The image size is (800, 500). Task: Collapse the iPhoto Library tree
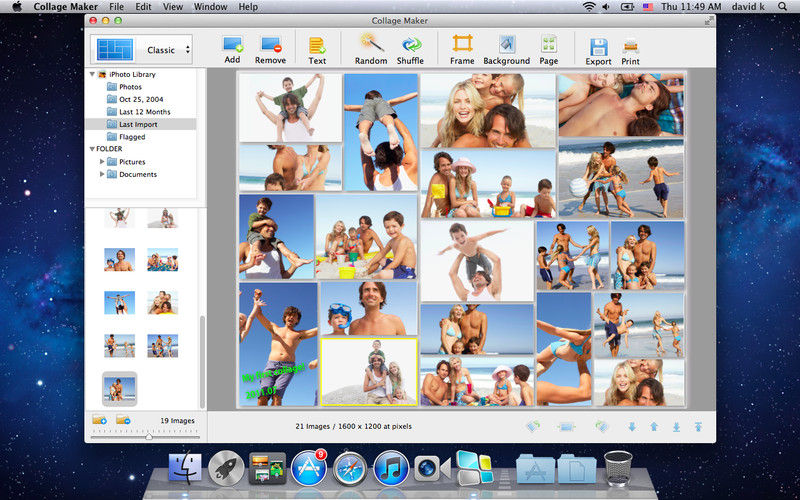click(92, 74)
